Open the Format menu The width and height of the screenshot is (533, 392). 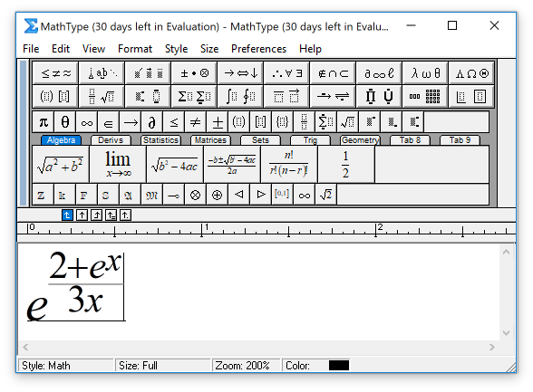point(135,49)
